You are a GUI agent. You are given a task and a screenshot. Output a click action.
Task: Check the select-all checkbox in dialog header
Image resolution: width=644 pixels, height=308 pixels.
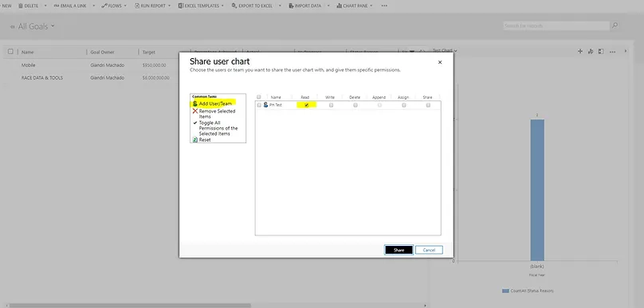coord(259,97)
